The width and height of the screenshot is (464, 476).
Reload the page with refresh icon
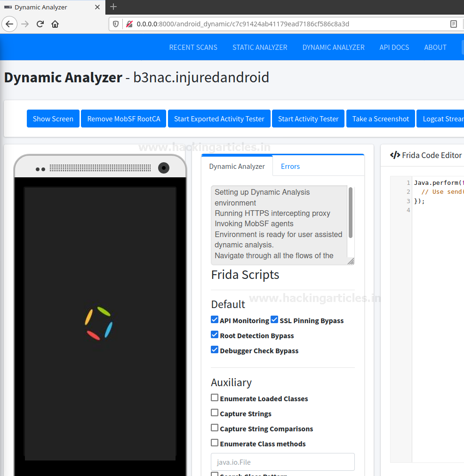click(40, 24)
